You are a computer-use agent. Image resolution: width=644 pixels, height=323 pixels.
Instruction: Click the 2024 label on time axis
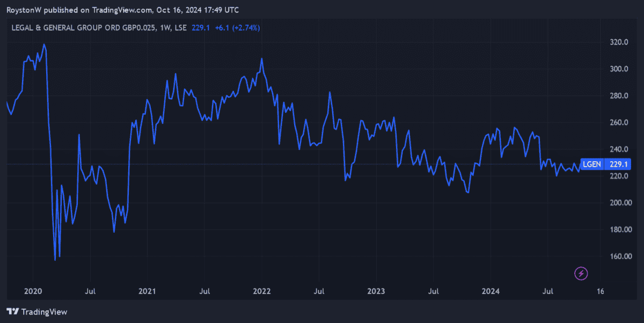(491, 291)
